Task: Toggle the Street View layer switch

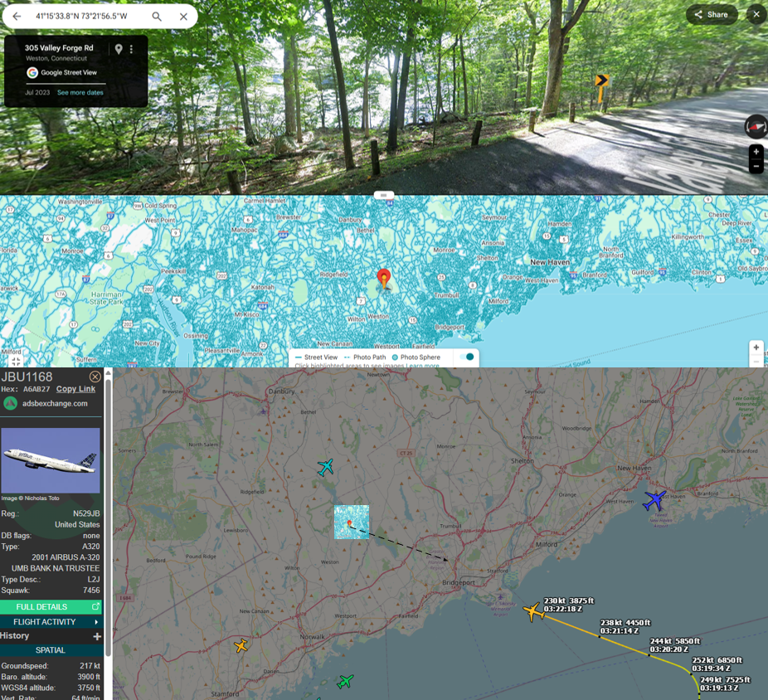Action: 468,357
